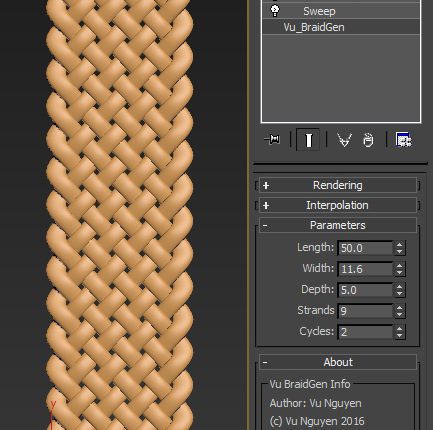Click the Strands value field
Image resolution: width=433 pixels, height=430 pixels.
pyautogui.click(x=365, y=311)
